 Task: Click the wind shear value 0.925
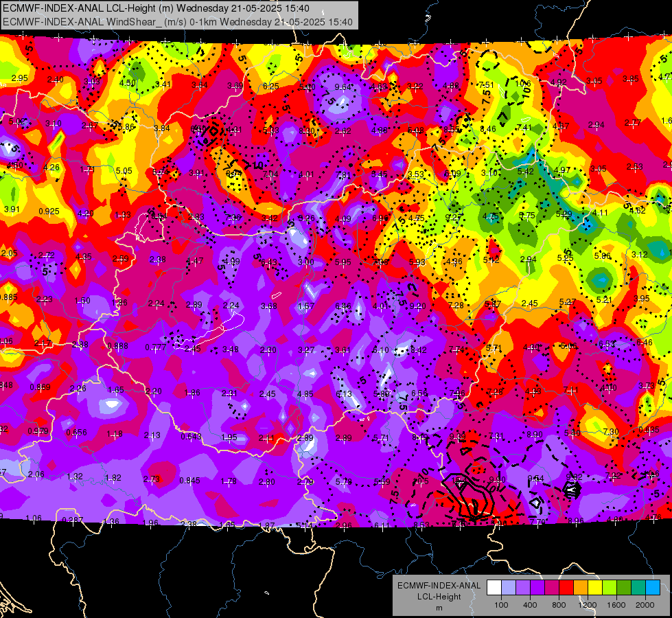coord(49,211)
